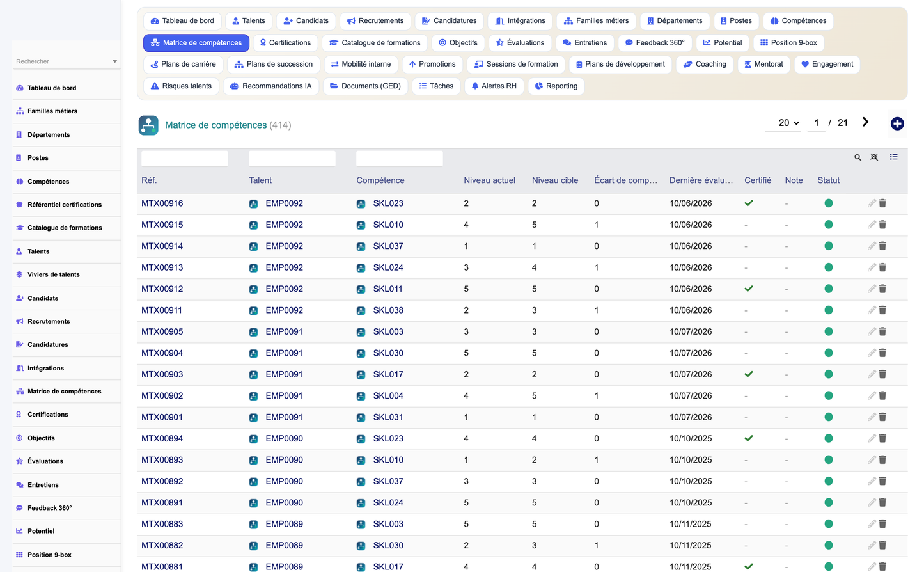Click the Réf. column filter field
Image resolution: width=924 pixels, height=572 pixels.
click(185, 159)
